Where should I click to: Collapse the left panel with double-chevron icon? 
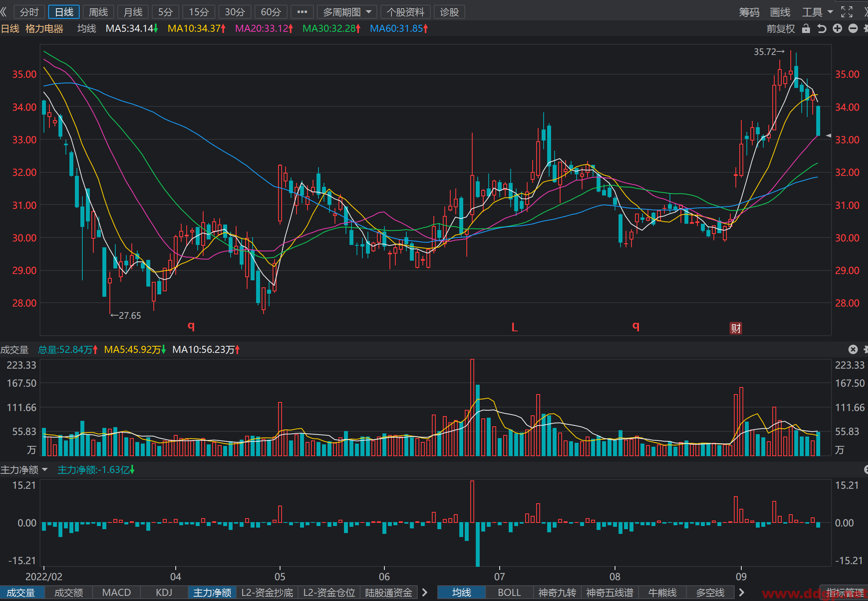click(x=4, y=12)
